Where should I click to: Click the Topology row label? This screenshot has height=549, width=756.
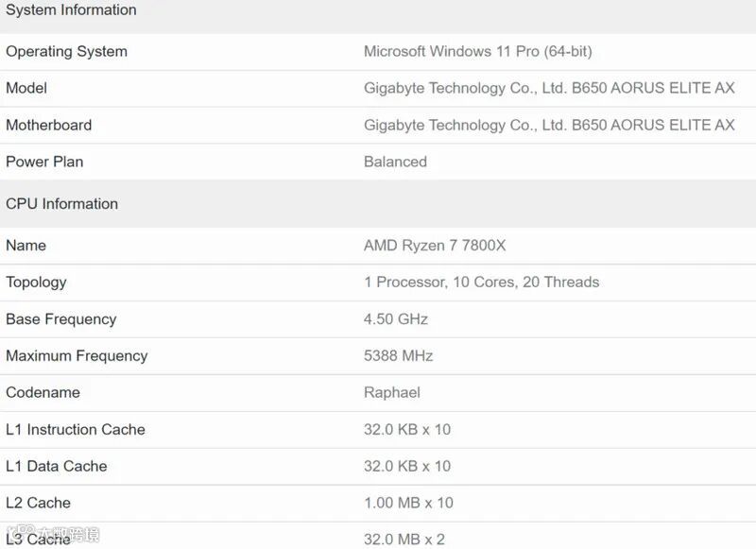click(x=36, y=283)
